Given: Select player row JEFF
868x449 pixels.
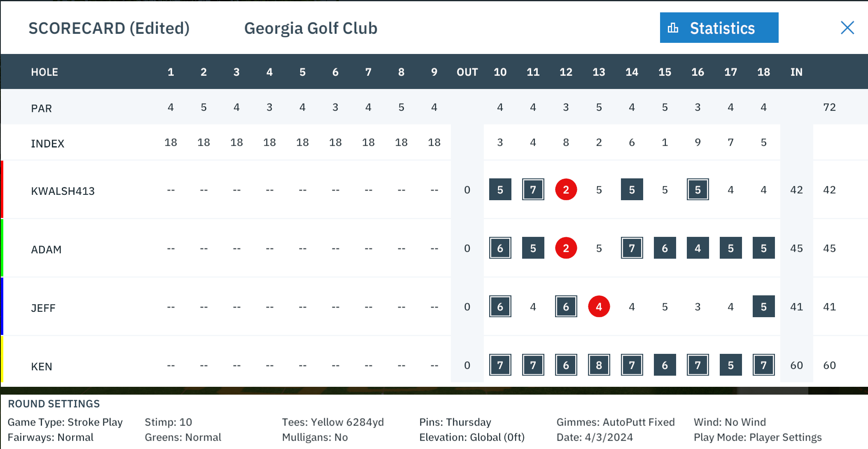Looking at the screenshot, I should pos(434,306).
